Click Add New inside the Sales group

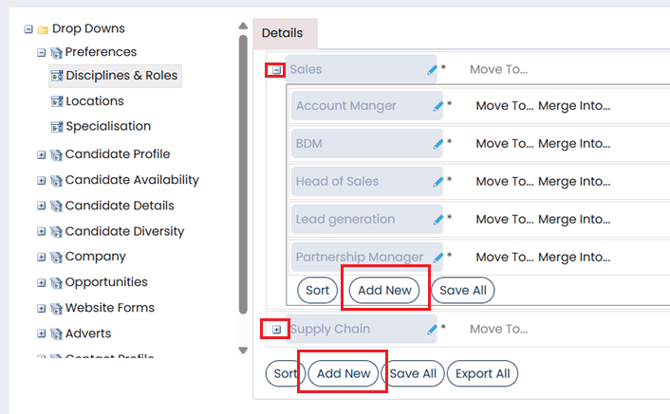click(x=385, y=290)
